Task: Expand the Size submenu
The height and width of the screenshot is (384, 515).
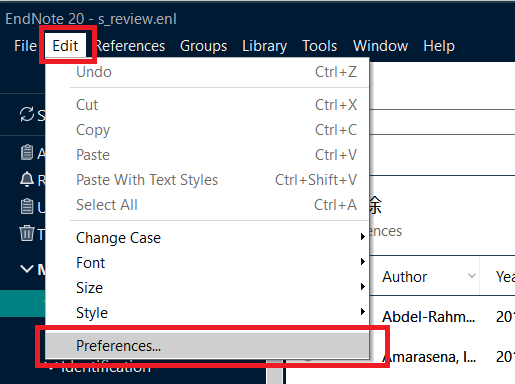Action: click(207, 288)
